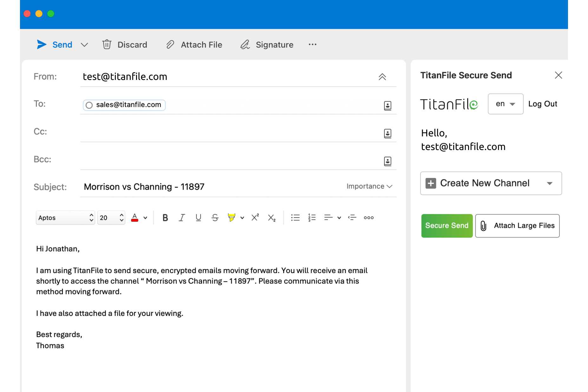Apply yellow text highlight
Viewport: 588px width, 392px height.
[232, 218]
